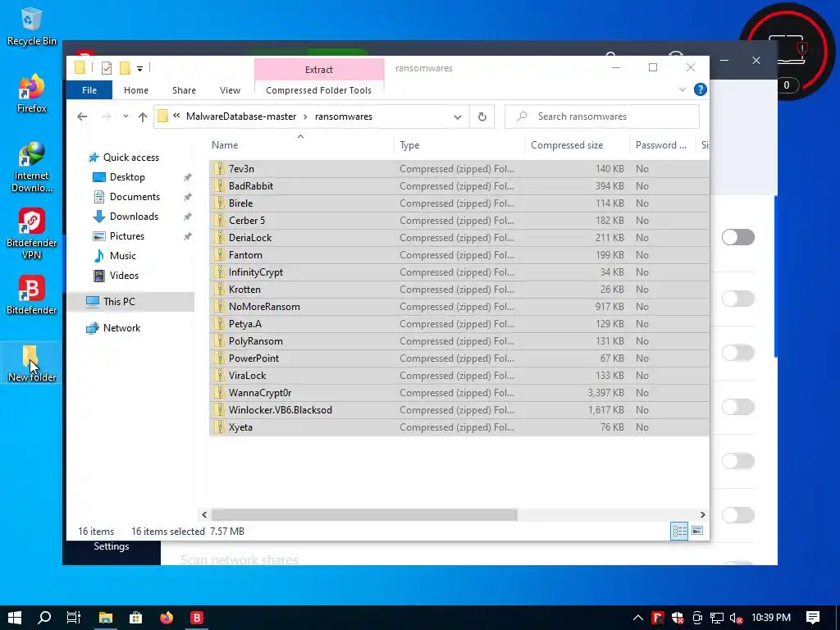Viewport: 840px width, 630px height.
Task: Click the Extract contextual tab
Action: (x=319, y=70)
